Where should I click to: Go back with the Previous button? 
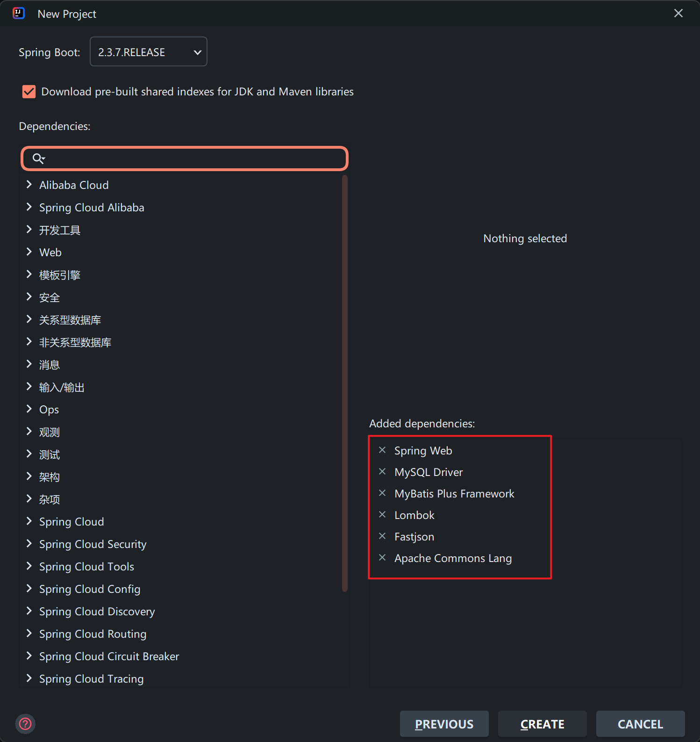point(444,724)
